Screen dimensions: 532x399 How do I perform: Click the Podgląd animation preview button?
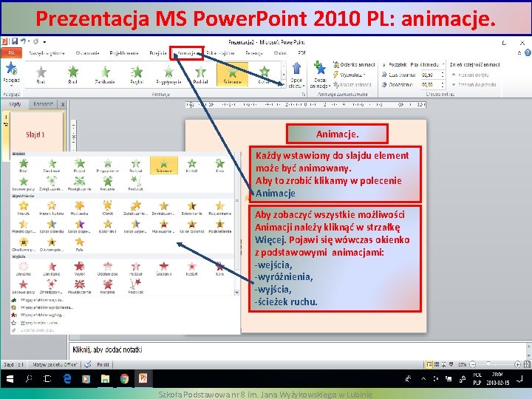11,72
